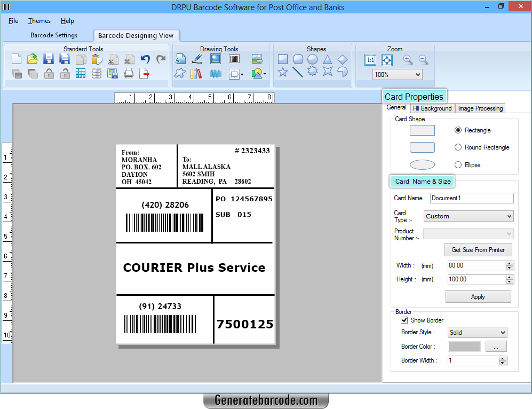Switch to the Fill Background tab

[x=432, y=108]
